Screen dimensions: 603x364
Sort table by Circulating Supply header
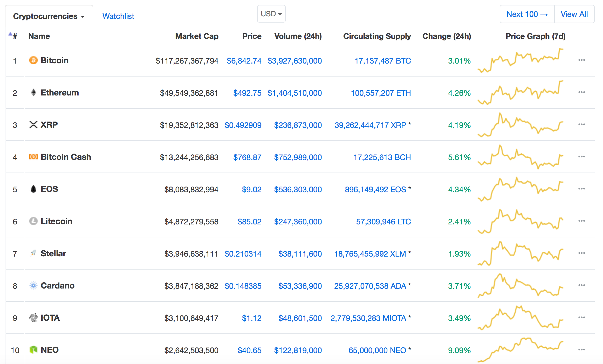377,36
